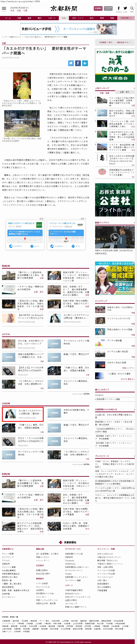This screenshot has width=137, height=644.
Task: Click the 京都新聞 logo at top
Action: (x=64, y=9)
